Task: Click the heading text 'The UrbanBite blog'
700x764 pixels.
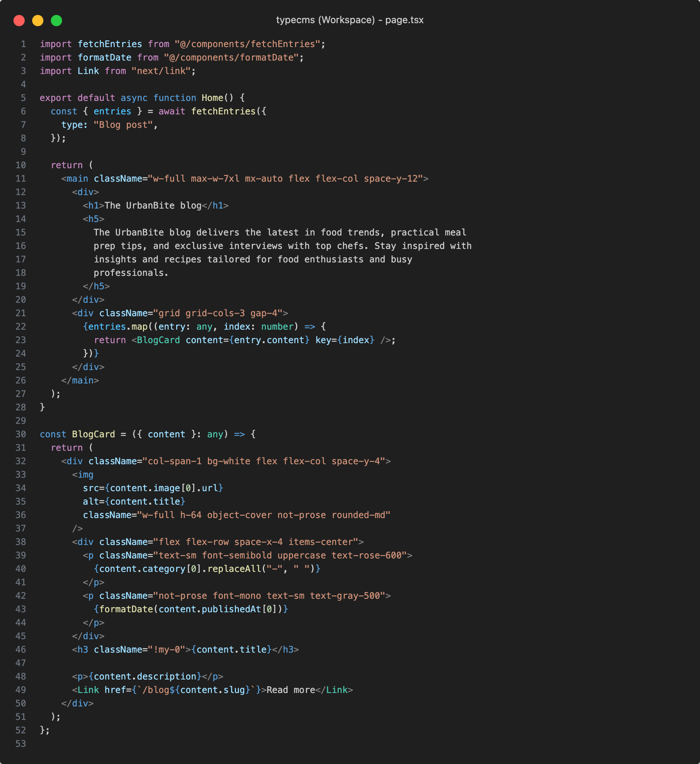Action: tap(153, 206)
